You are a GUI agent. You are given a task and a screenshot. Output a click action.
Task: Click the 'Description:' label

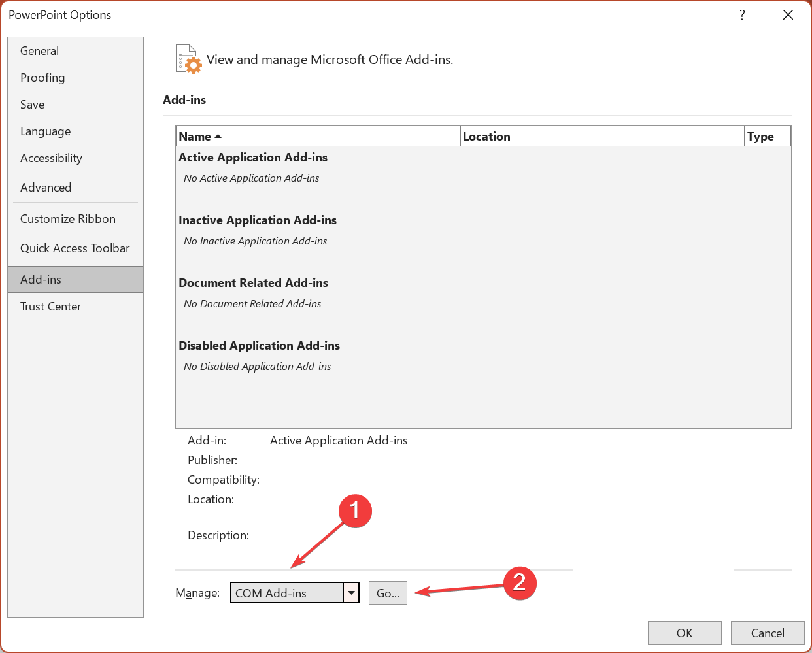pos(218,535)
